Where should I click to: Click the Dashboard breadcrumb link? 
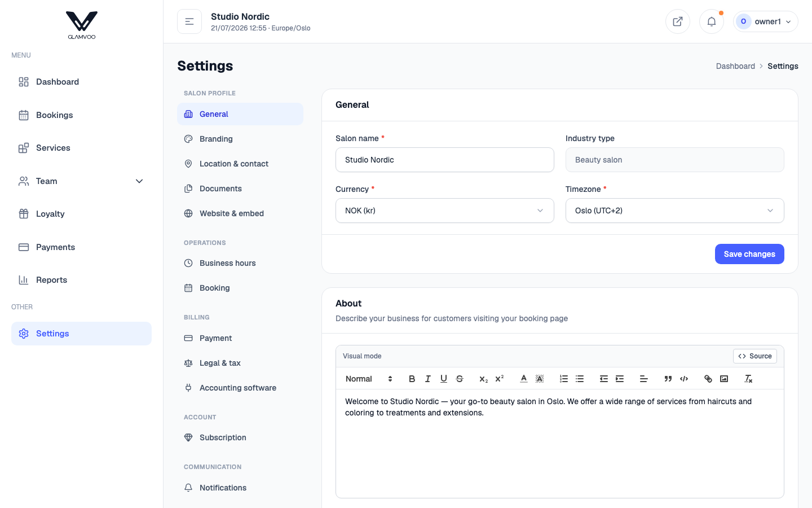click(735, 66)
